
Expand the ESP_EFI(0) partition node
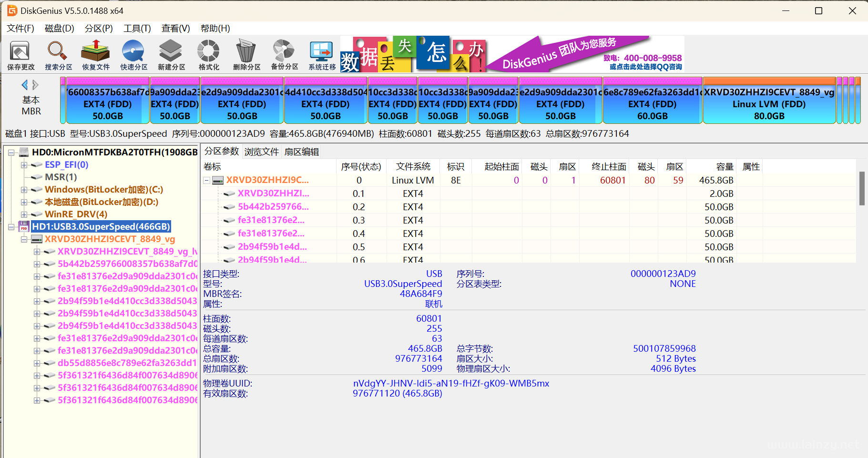[24, 165]
